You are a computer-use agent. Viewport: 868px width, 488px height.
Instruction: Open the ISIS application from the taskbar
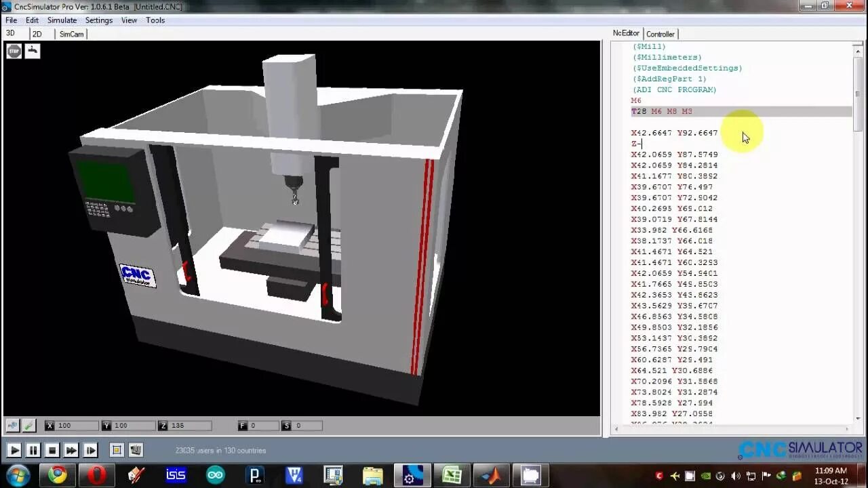tap(176, 475)
